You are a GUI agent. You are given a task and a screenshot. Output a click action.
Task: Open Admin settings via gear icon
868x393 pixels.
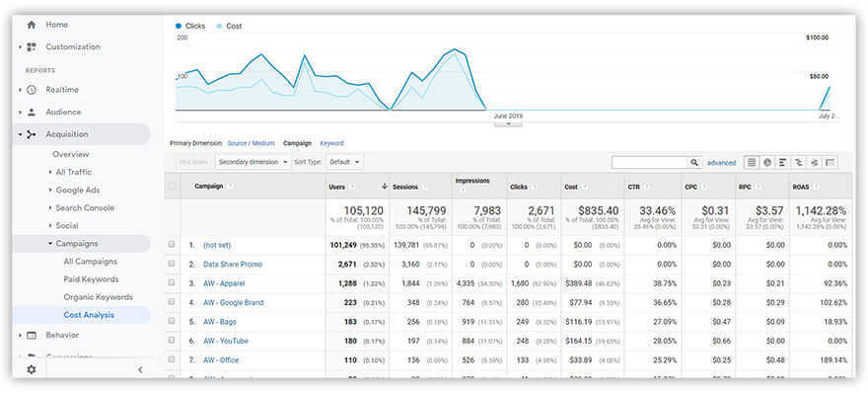(32, 369)
